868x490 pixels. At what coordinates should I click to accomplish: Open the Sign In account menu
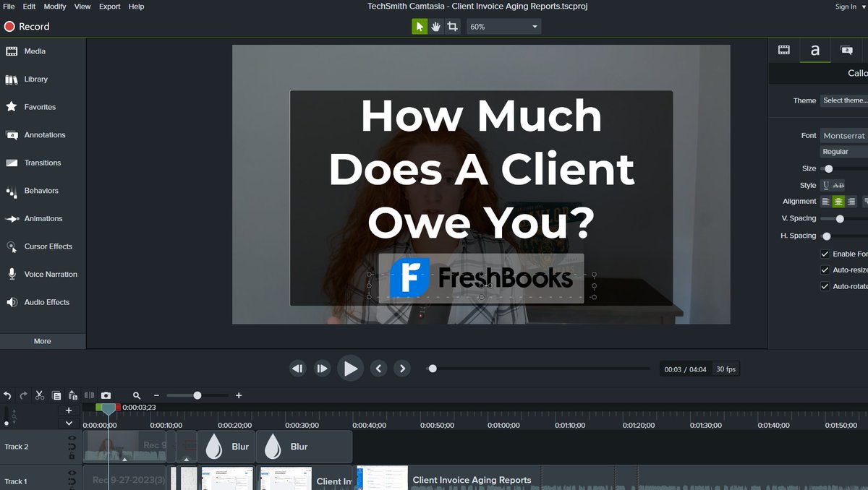coord(849,7)
